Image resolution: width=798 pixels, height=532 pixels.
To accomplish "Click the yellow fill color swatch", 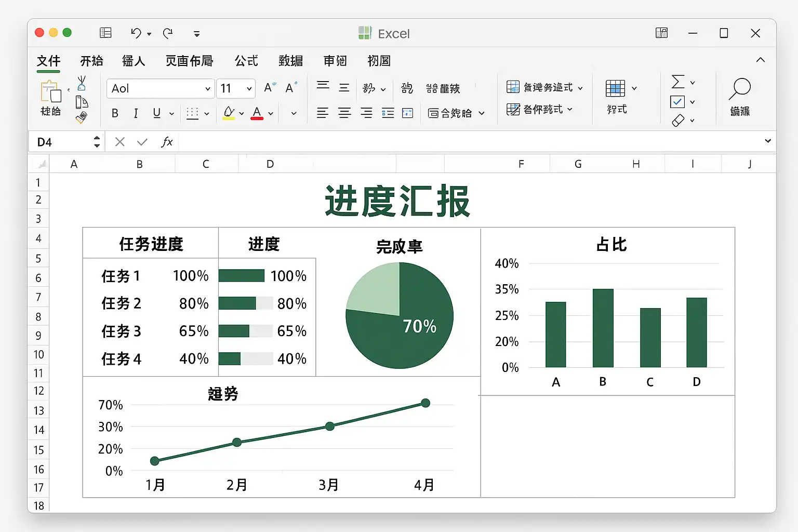I will pos(229,113).
